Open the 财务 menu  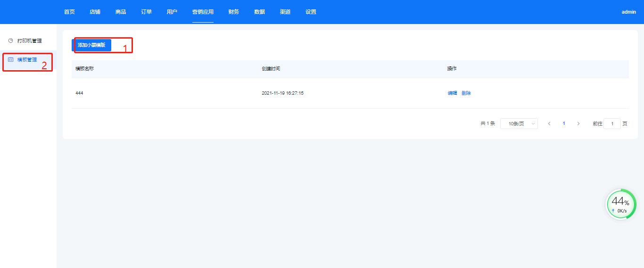click(233, 12)
